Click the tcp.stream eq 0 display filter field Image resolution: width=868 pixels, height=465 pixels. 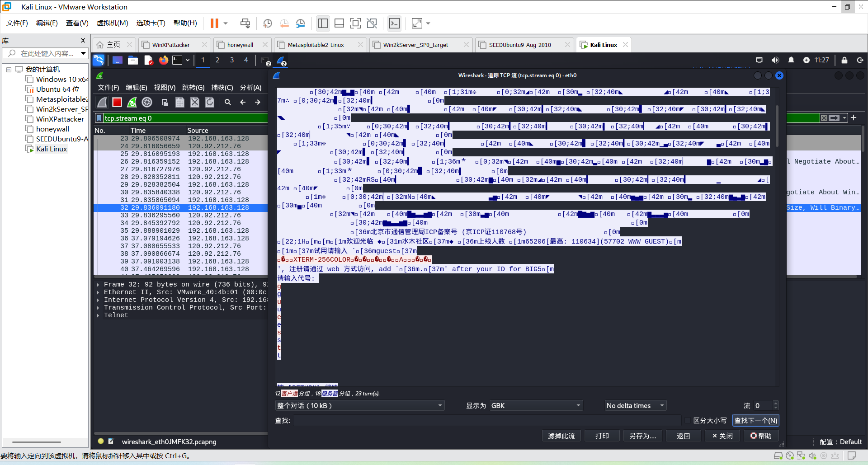[184, 118]
